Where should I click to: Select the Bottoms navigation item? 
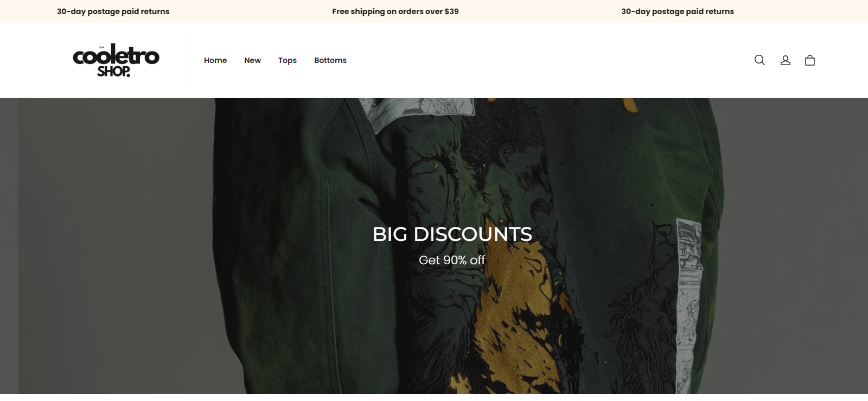pos(330,60)
